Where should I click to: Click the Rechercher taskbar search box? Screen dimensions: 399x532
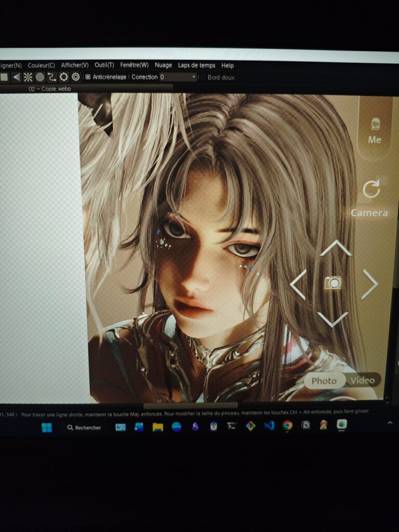[84, 428]
